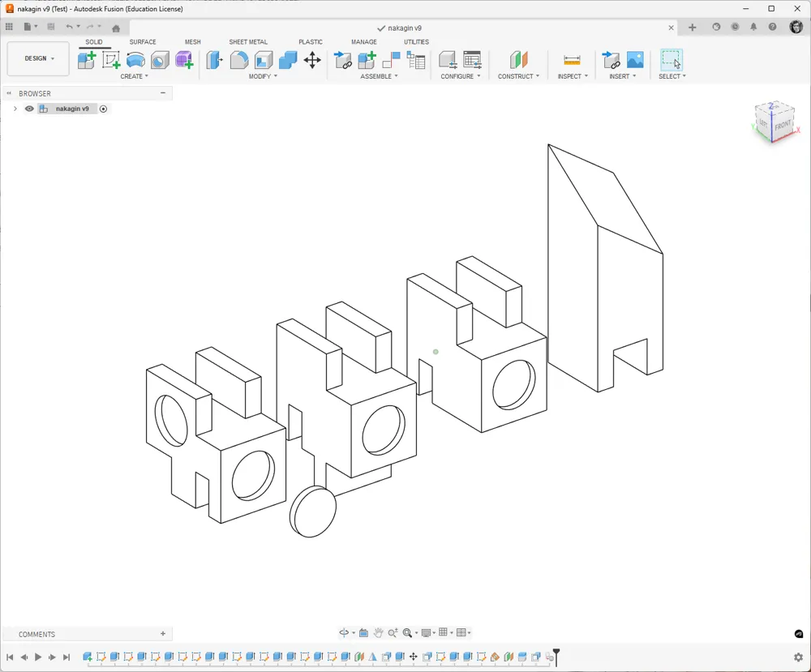Activate the Orbit tool in the navigation bar
The width and height of the screenshot is (811, 672).
tap(344, 632)
